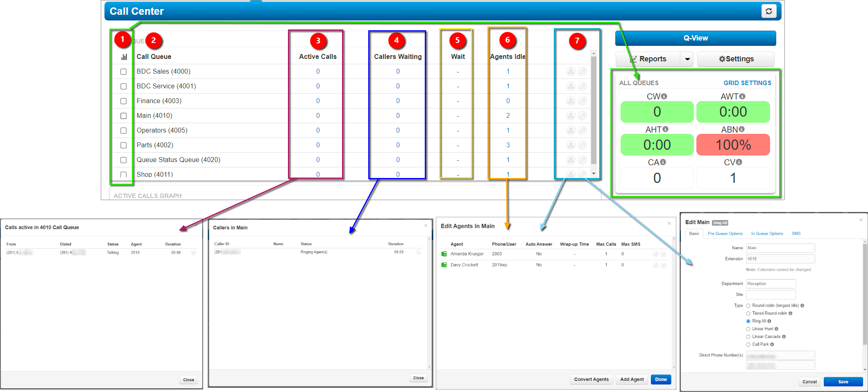Switch to Basic tab in Edit Main

click(694, 234)
